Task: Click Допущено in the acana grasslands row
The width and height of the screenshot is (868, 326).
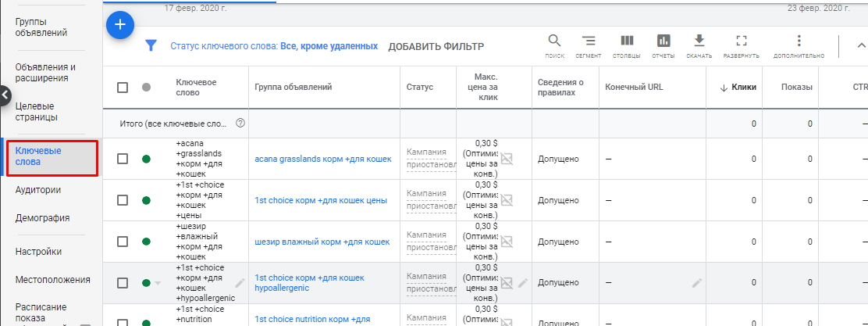Action: tap(558, 159)
